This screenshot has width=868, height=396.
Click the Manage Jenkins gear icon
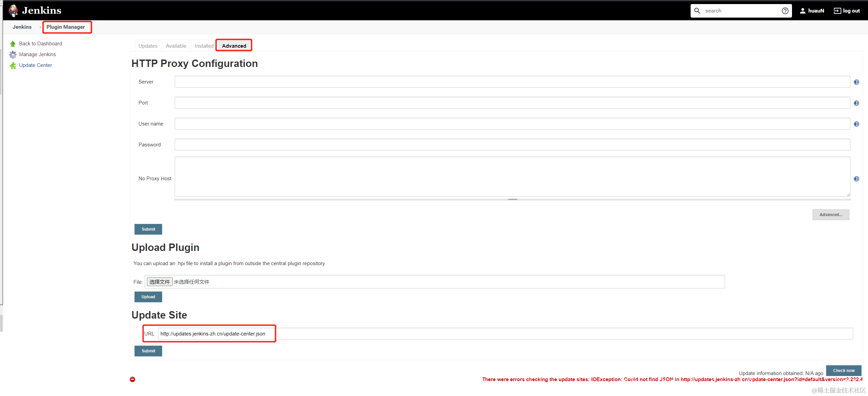pos(13,54)
